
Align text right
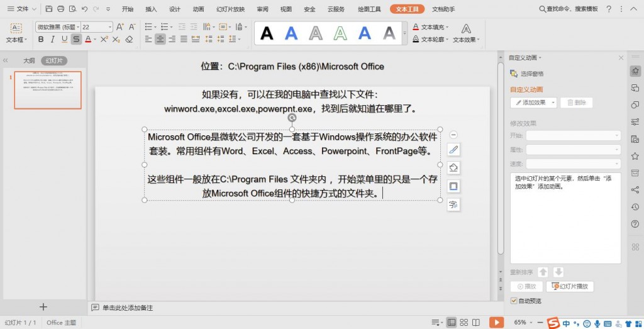[x=172, y=39]
